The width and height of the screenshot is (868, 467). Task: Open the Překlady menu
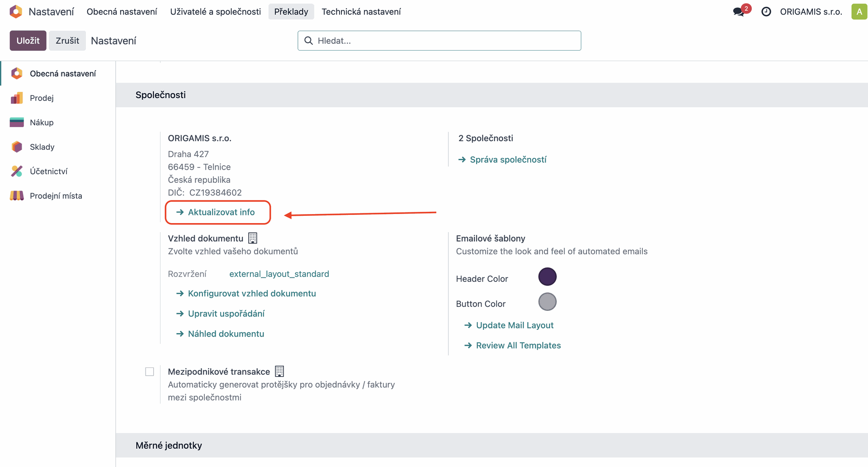(291, 12)
